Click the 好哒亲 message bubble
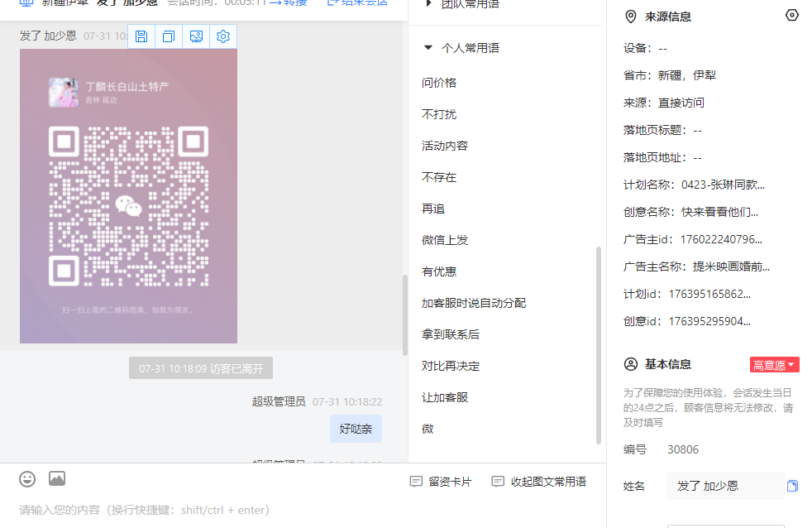The height and width of the screenshot is (528, 812). 356,429
